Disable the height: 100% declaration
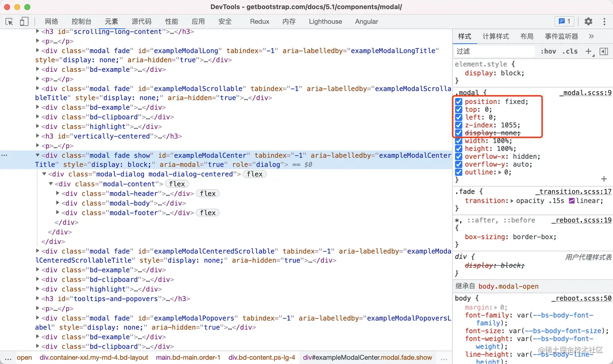Screen dimensions: 613x364 coord(459,149)
